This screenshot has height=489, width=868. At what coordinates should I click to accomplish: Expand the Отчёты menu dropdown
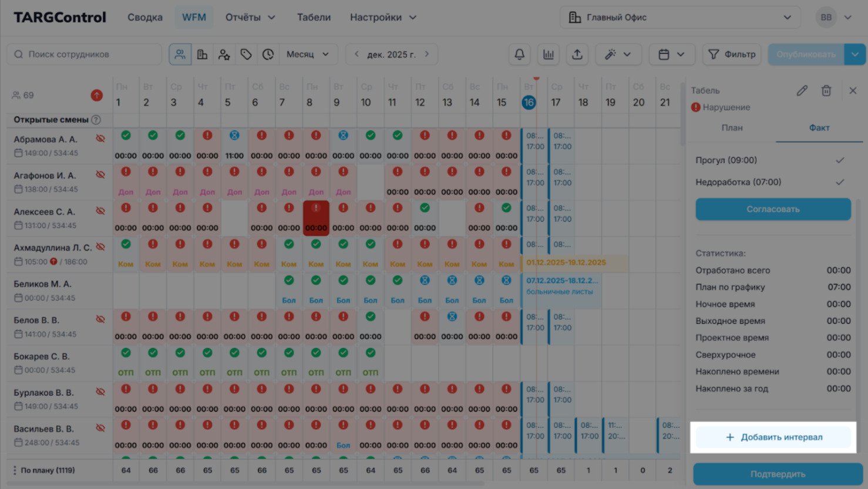tap(250, 18)
